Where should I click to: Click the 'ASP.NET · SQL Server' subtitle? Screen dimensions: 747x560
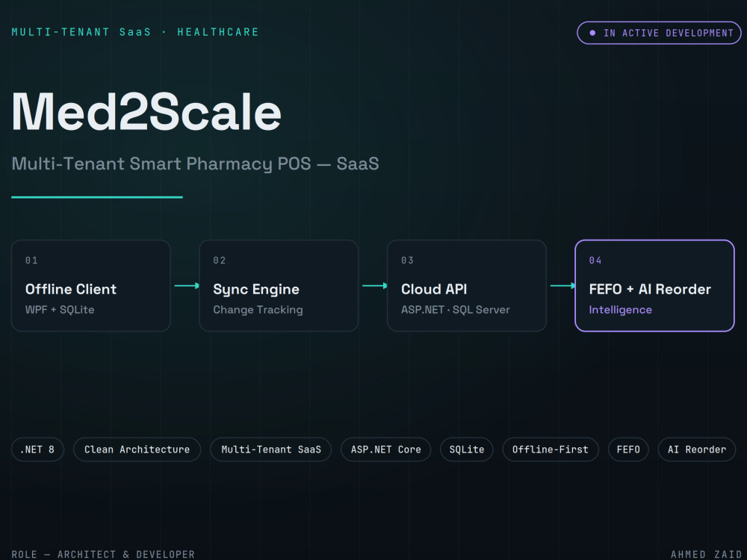(456, 310)
